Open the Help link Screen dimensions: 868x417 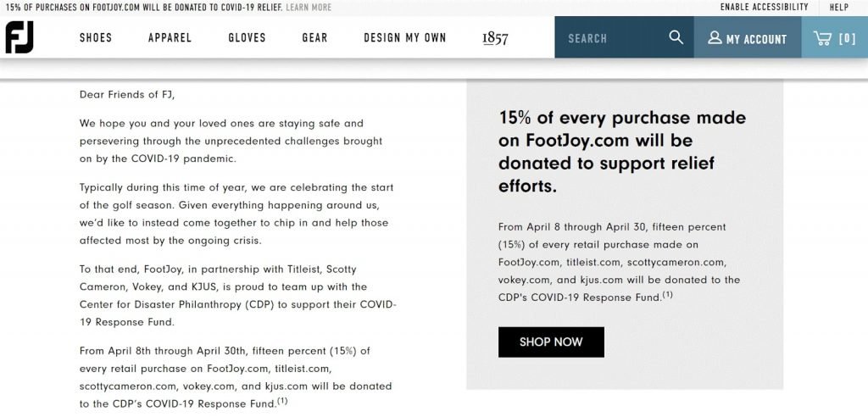(838, 7)
